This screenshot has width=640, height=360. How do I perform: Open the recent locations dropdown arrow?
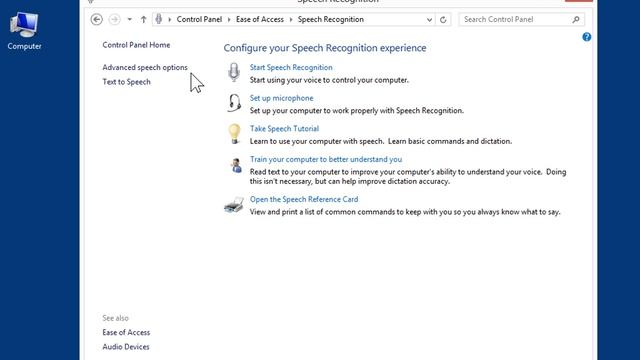pyautogui.click(x=129, y=19)
